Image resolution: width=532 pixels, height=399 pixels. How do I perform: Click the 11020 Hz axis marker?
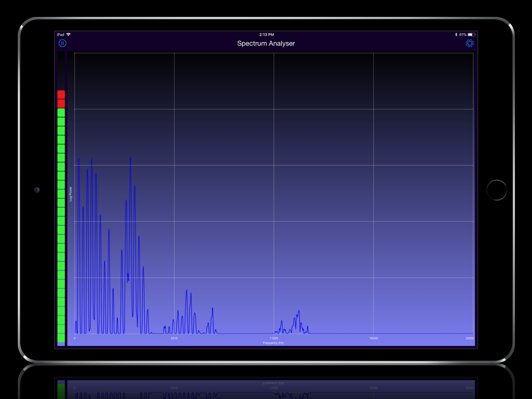pos(274,338)
